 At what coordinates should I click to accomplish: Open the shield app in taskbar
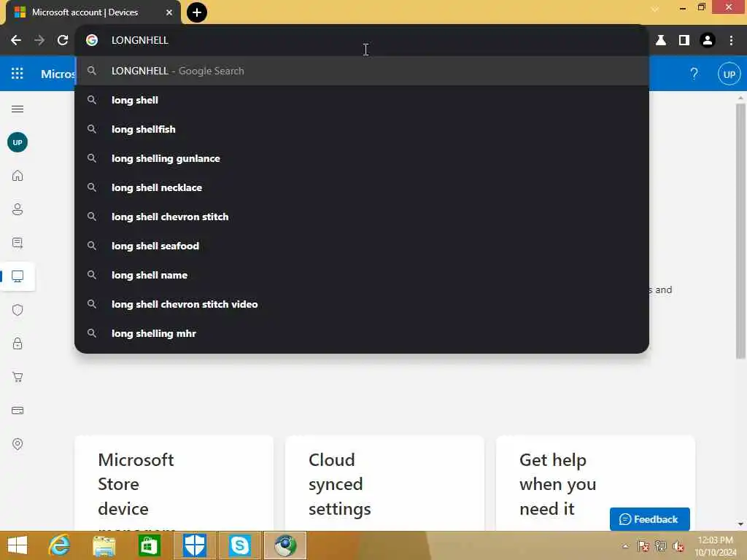coord(194,545)
